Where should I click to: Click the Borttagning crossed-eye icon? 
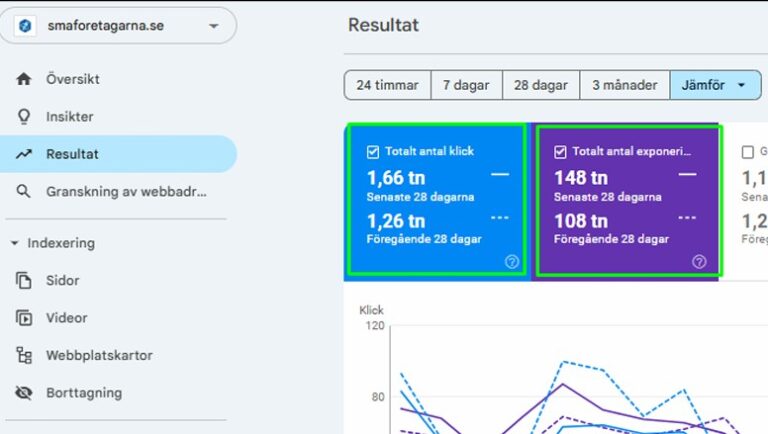(24, 393)
